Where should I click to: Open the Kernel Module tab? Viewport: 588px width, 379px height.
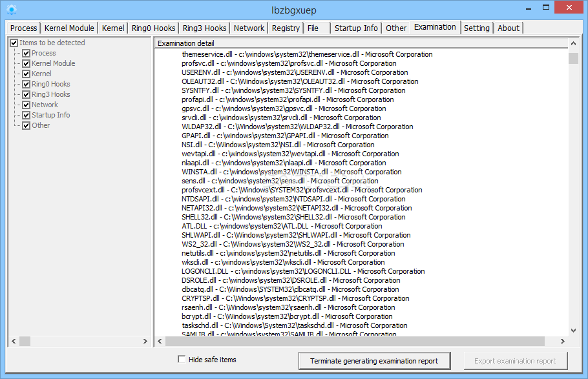coord(69,28)
